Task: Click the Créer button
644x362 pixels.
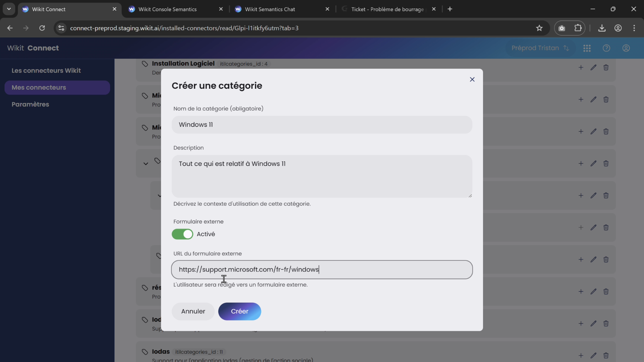Action: [x=239, y=311]
